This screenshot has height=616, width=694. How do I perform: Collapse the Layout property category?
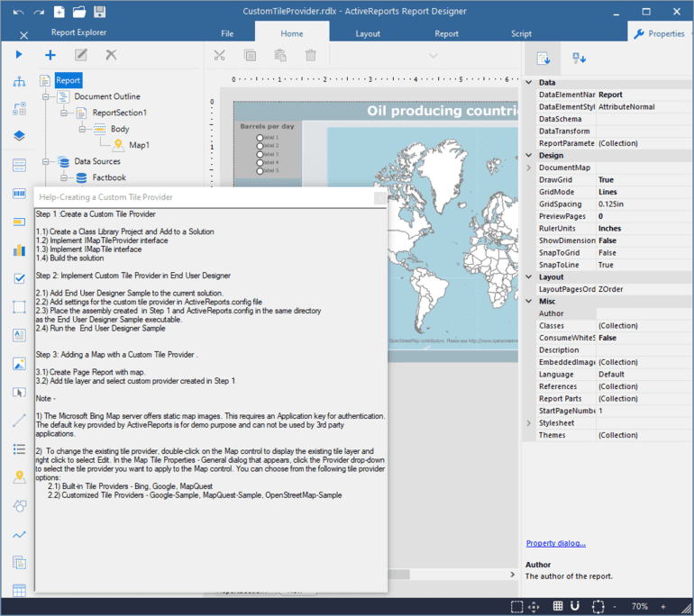click(528, 276)
